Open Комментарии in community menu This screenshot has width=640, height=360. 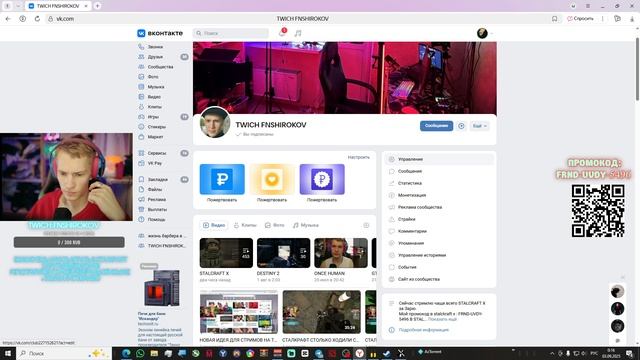439,231
